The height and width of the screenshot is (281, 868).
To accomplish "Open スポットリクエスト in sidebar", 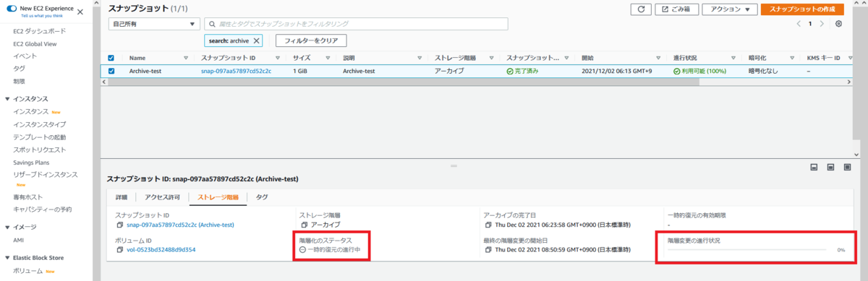I will pyautogui.click(x=39, y=150).
